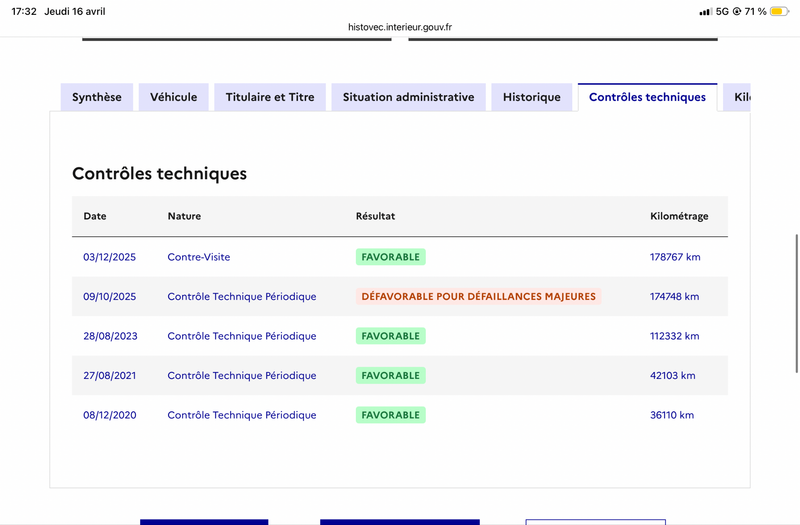This screenshot has height=525, width=800.
Task: Tap the histovec.interieur.gouv.fr address bar
Action: click(x=400, y=27)
